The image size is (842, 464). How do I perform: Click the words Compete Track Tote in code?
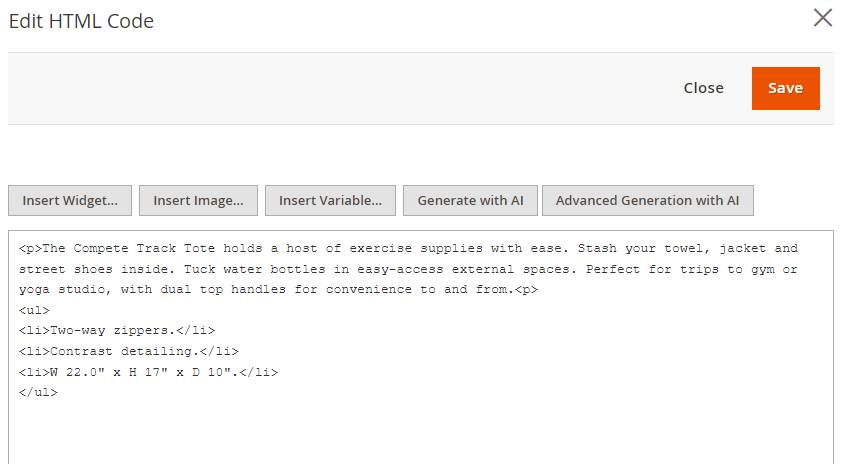(144, 249)
